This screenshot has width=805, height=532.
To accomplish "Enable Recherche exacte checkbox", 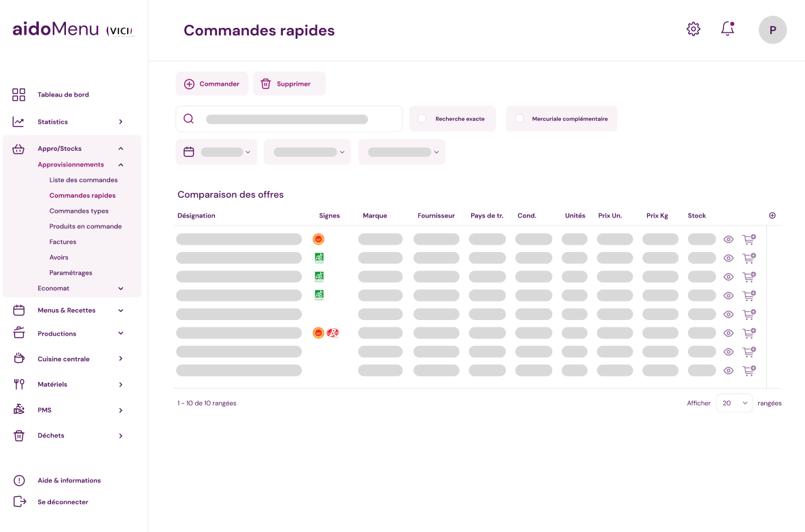I will tap(422, 118).
